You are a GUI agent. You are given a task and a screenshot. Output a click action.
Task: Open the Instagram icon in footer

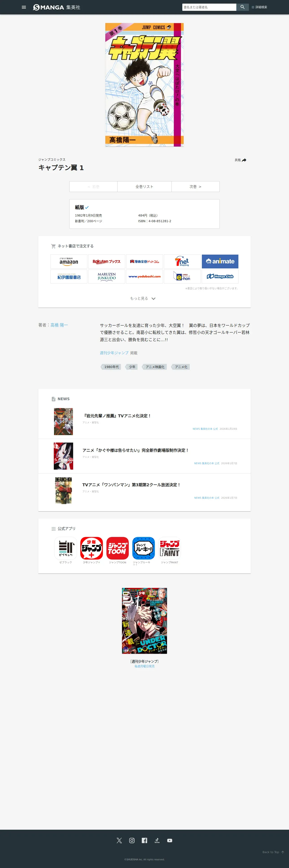pos(132,840)
